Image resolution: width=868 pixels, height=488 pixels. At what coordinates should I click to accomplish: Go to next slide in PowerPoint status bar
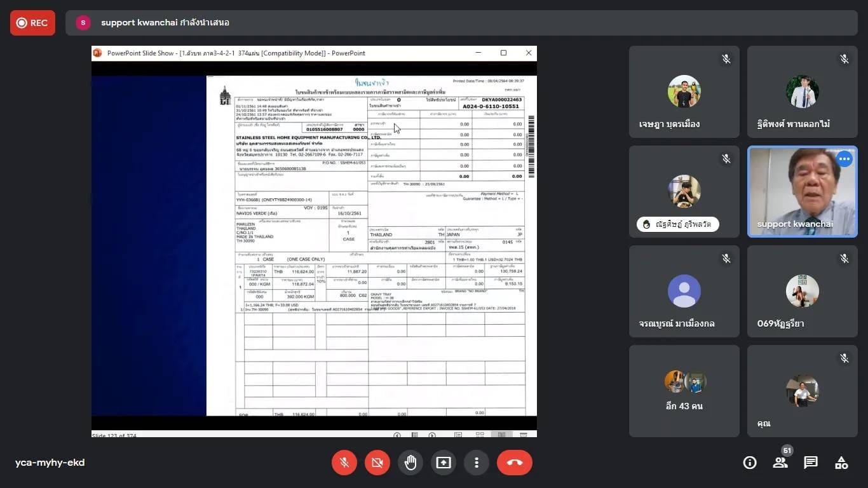[x=432, y=435]
